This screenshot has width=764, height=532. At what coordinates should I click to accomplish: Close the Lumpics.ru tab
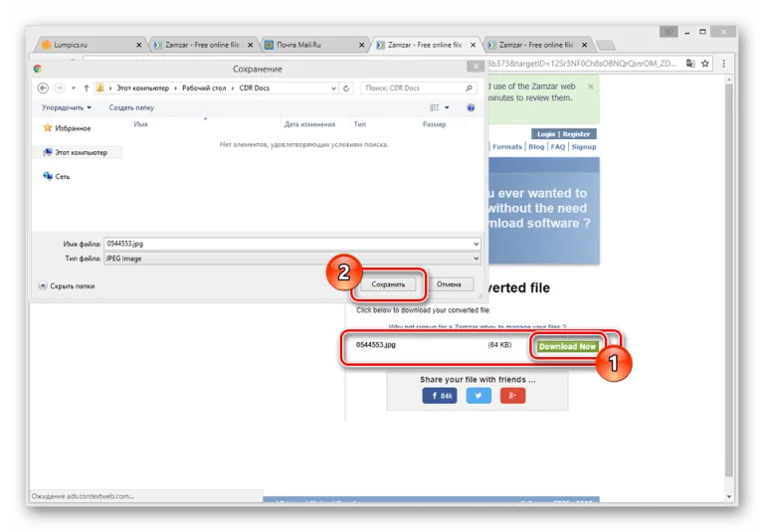[x=139, y=45]
